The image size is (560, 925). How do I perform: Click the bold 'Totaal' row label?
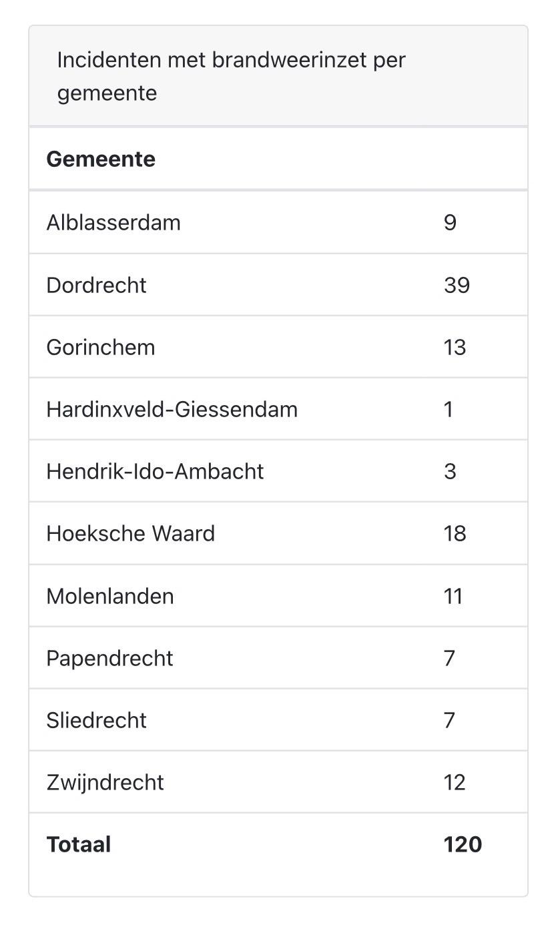[79, 844]
